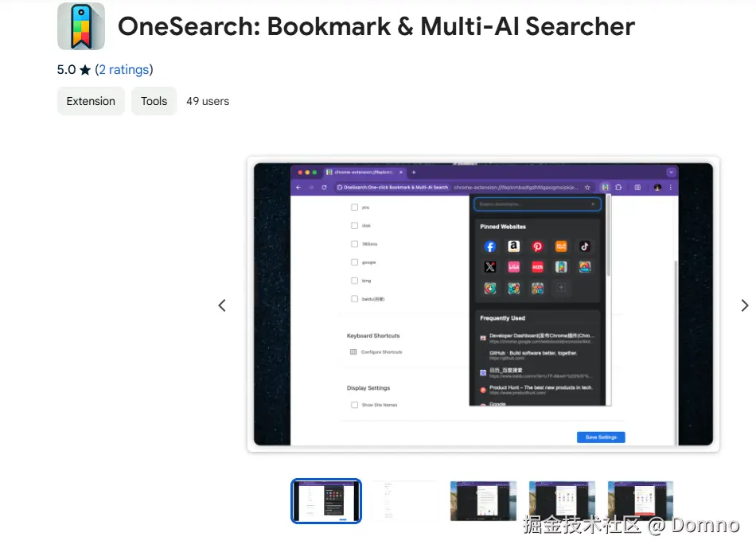Open the pinned Facebook icon
The width and height of the screenshot is (756, 552).
[490, 247]
